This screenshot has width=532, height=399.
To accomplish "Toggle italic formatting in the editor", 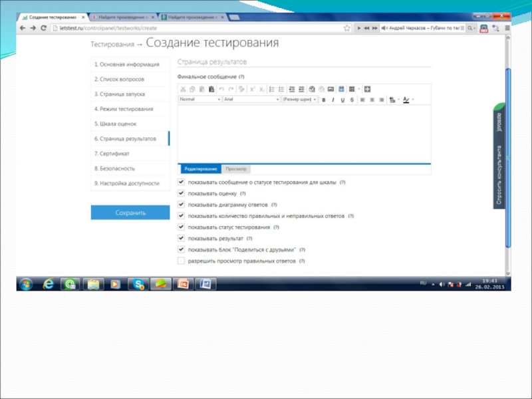I will [x=333, y=100].
